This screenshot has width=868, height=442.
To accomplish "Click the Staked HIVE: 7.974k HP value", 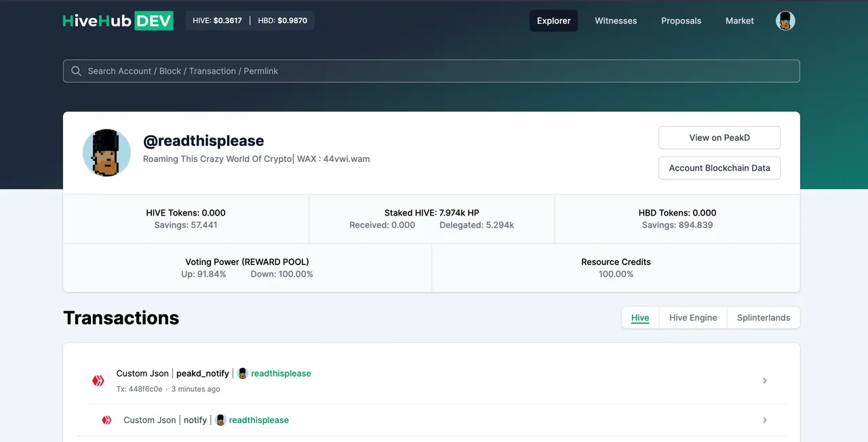I will click(x=432, y=213).
